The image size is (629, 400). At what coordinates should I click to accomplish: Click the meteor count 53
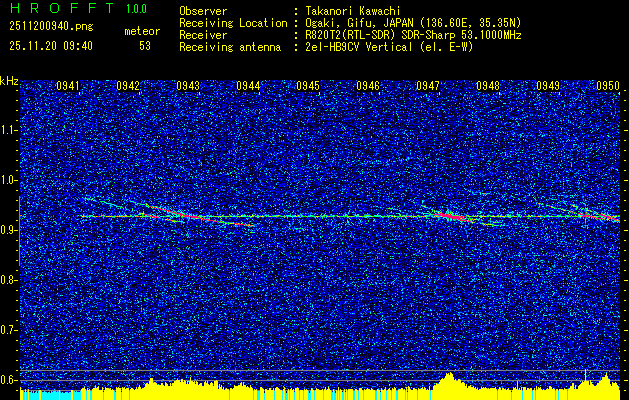tap(145, 46)
